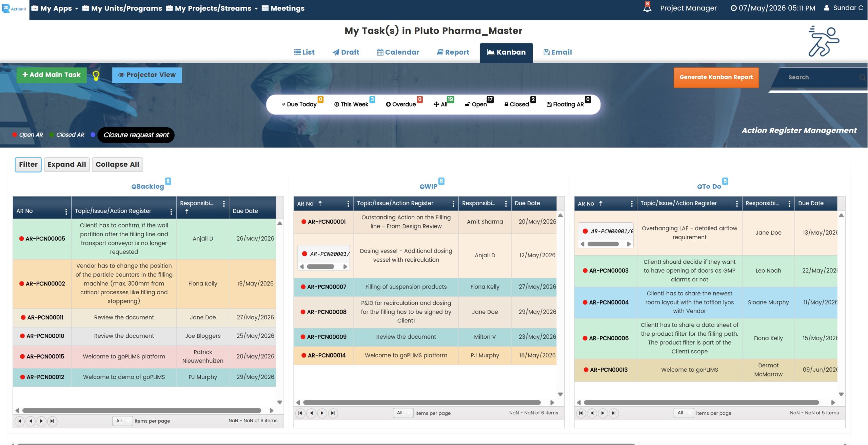Open the notification bell with 8 alerts

(647, 7)
